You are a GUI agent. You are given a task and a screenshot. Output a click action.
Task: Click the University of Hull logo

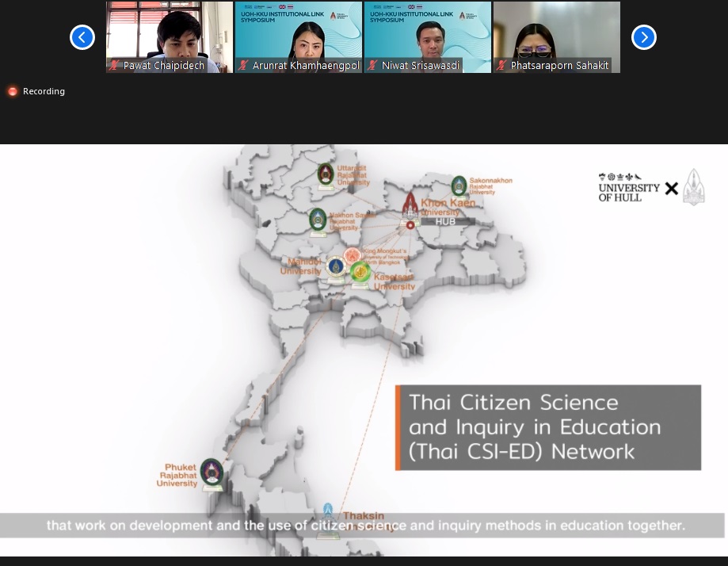click(x=629, y=188)
